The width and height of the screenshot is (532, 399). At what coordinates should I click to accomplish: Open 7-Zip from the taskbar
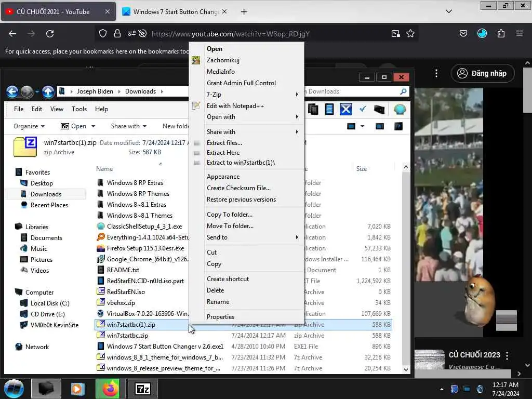[x=142, y=389]
